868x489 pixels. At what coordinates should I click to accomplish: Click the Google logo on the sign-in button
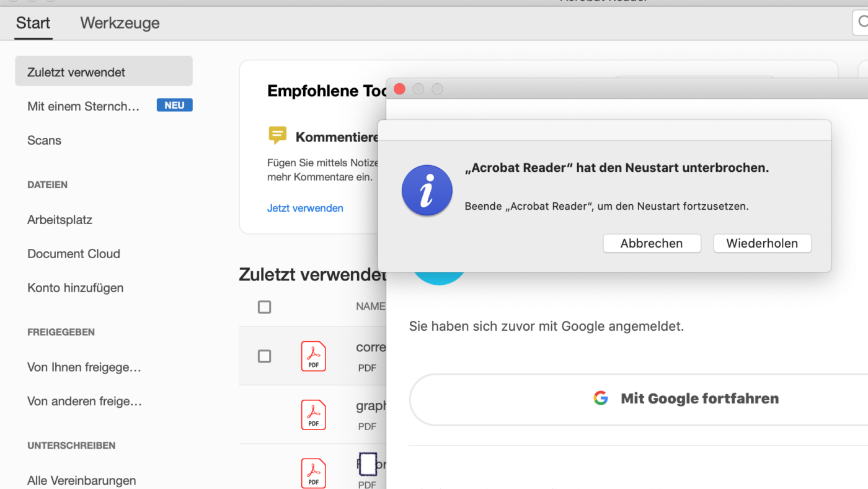tap(600, 398)
